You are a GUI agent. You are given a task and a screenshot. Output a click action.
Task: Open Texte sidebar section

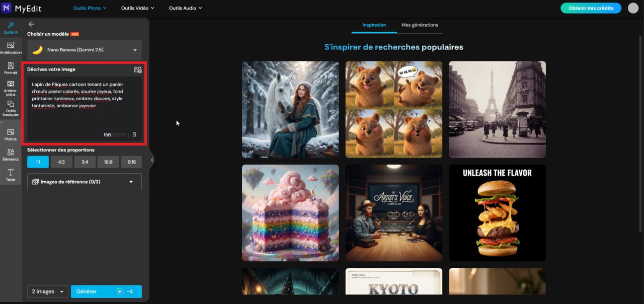coord(11,175)
